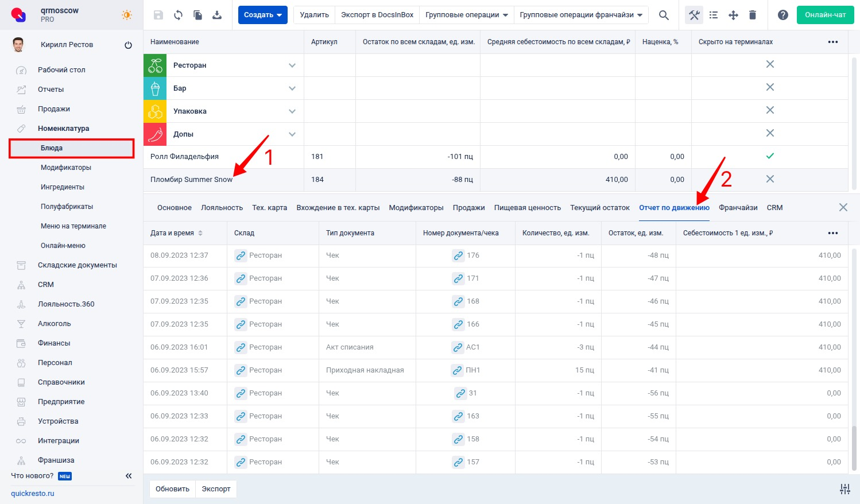Toggle the tools wrench icon

coord(694,15)
